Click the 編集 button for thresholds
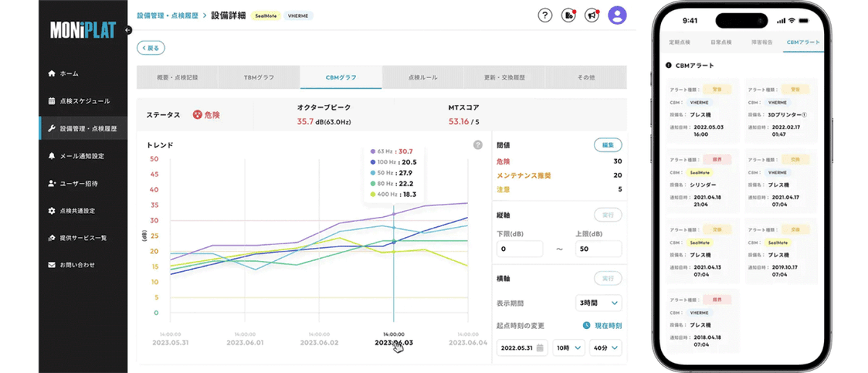The height and width of the screenshot is (373, 868). (x=608, y=145)
